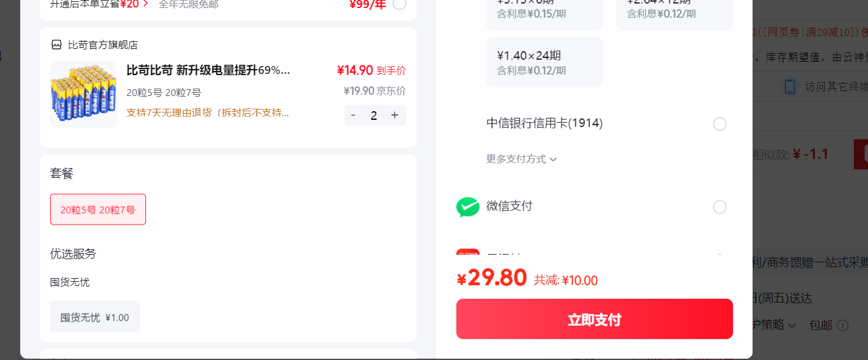
Task: Increase battery quantity with plus button
Action: [395, 115]
